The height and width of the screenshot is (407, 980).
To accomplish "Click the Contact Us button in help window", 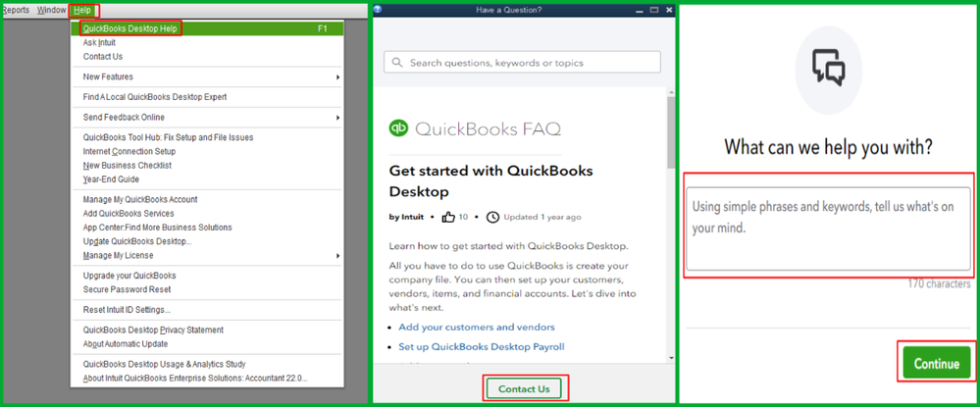I will click(525, 389).
